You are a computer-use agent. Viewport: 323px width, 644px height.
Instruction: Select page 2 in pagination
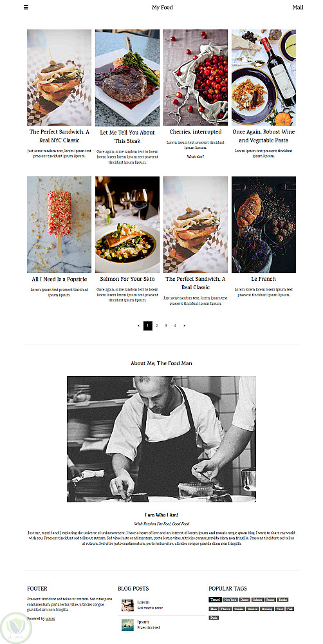pos(157,326)
